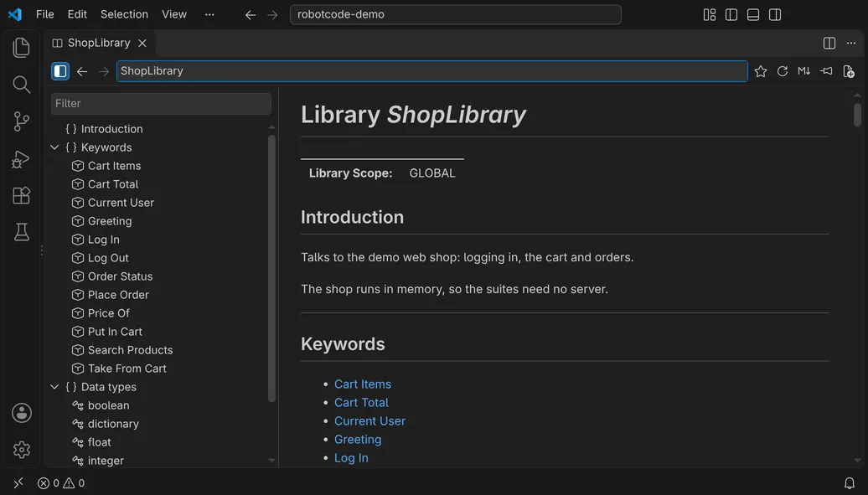Open the Greeting keyword link
This screenshot has width=868, height=495.
pyautogui.click(x=358, y=440)
